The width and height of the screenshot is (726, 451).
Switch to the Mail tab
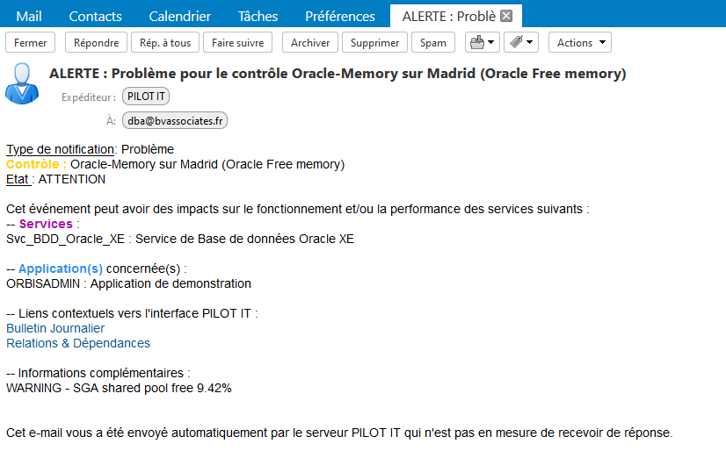[29, 16]
